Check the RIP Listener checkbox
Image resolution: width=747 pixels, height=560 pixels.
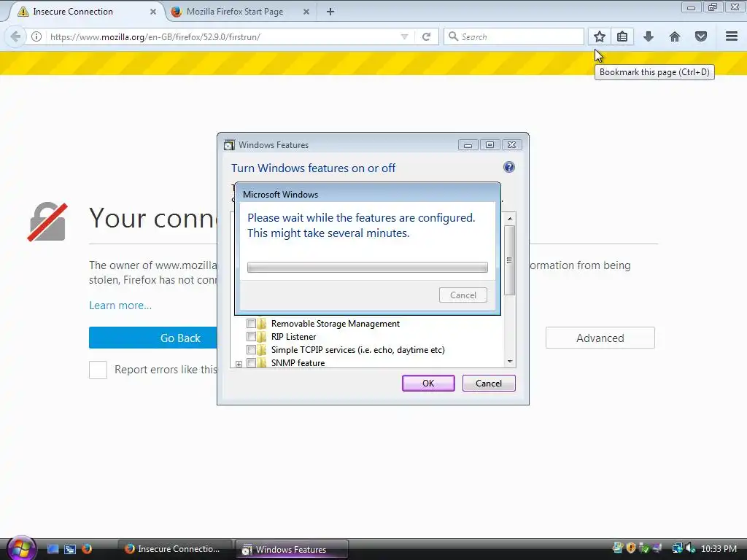pyautogui.click(x=251, y=337)
